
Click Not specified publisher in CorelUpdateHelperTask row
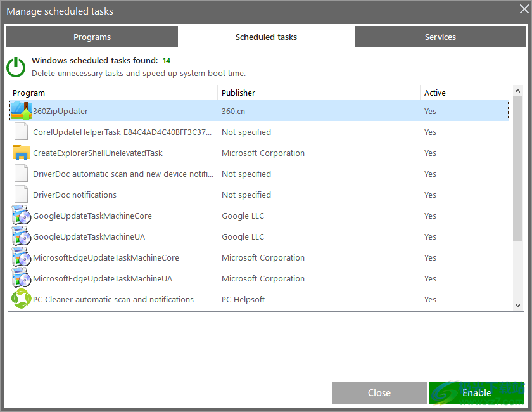pyautogui.click(x=246, y=132)
